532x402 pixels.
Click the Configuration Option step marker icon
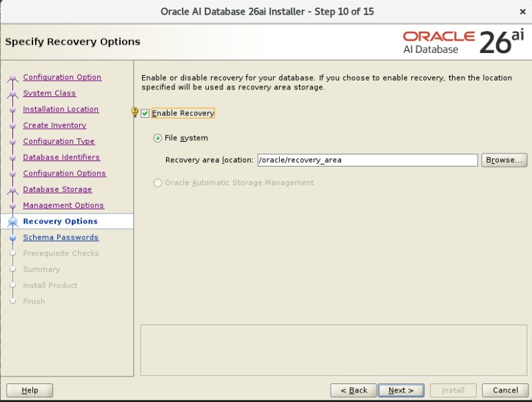click(x=13, y=78)
